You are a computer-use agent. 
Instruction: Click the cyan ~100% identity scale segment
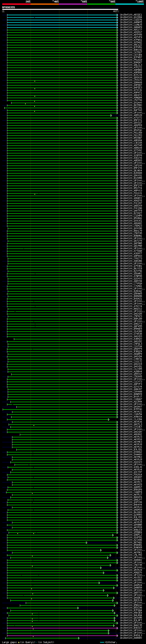click(x=130, y=4)
